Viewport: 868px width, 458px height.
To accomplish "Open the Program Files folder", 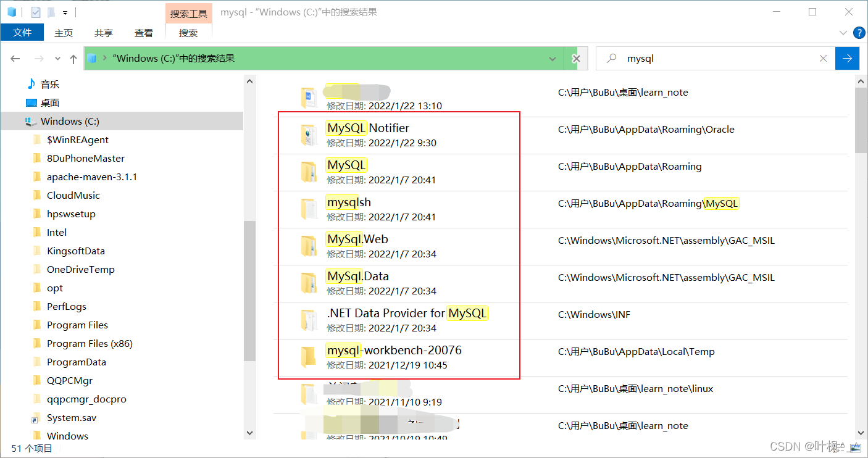I will tap(77, 325).
